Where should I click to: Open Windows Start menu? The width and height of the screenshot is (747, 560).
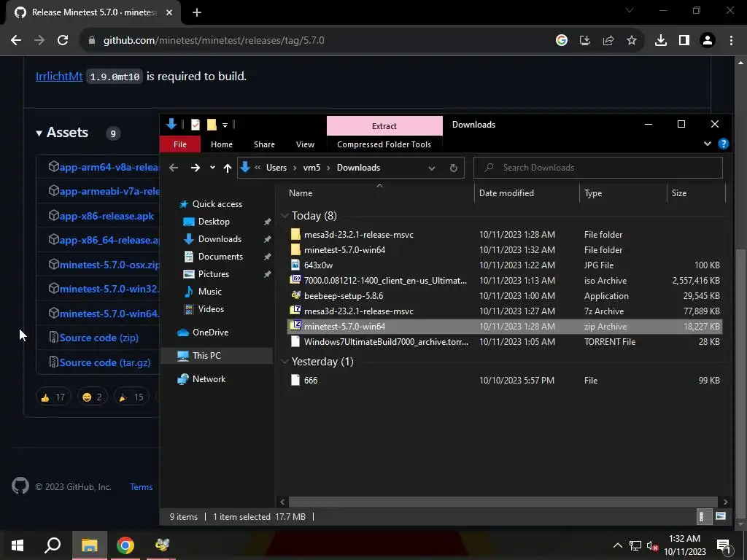(18, 545)
